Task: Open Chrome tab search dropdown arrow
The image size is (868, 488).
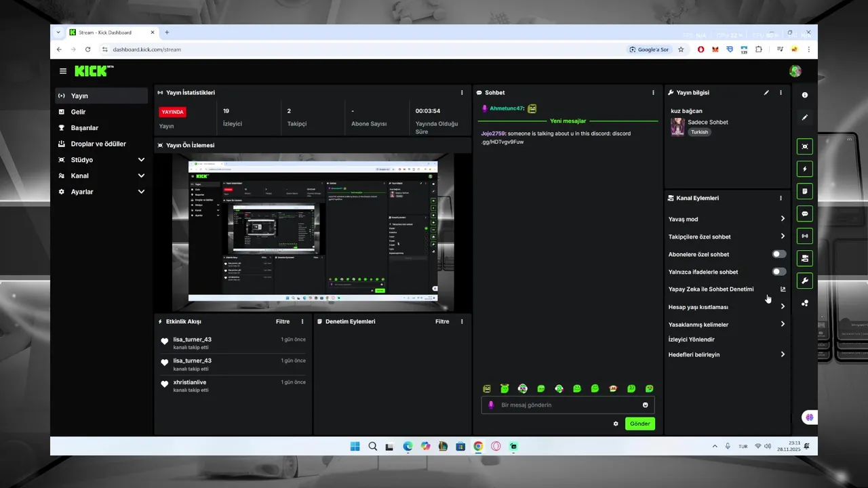Action: [x=58, y=33]
